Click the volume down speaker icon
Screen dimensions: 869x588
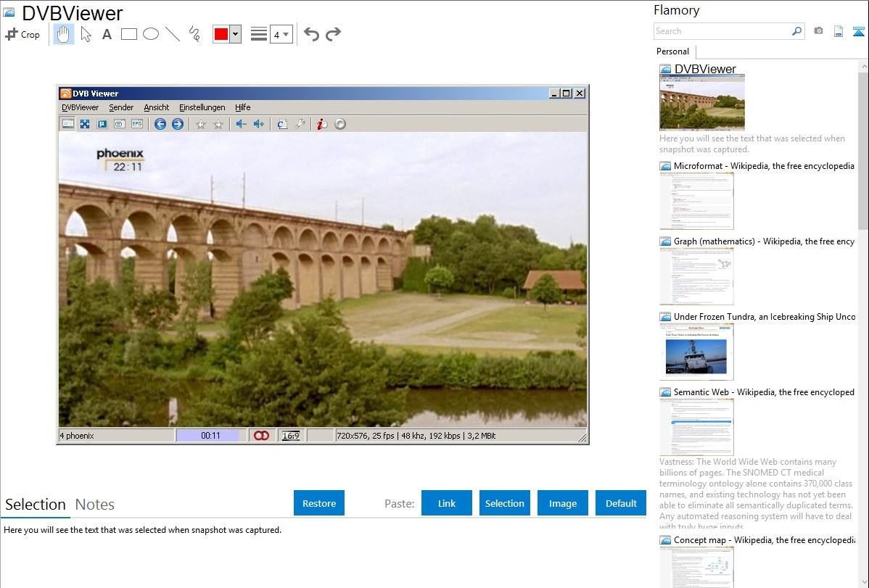241,124
